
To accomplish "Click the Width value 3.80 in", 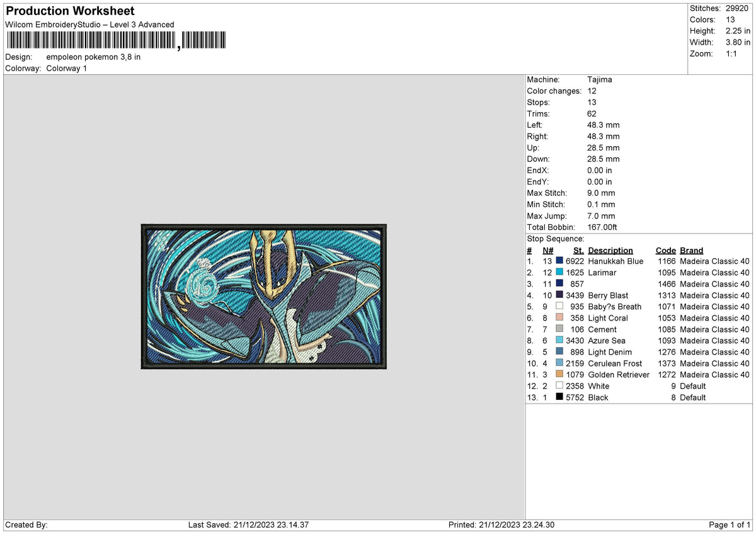I will [737, 42].
